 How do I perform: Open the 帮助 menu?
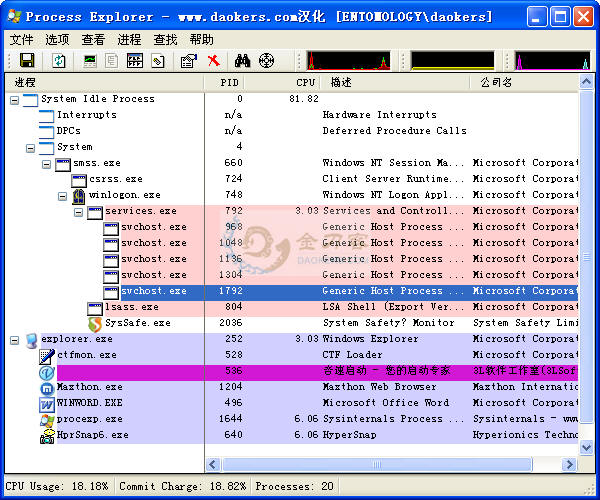click(201, 39)
